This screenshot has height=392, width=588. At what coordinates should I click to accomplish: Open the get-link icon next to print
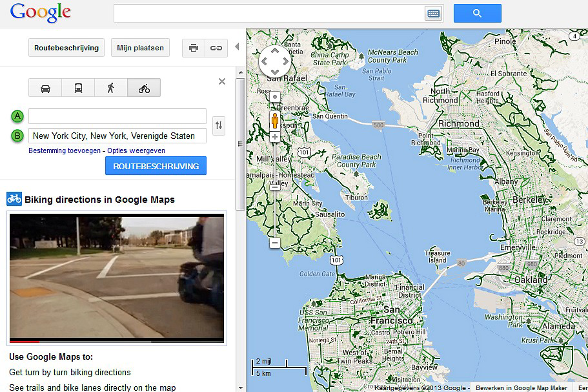(216, 48)
